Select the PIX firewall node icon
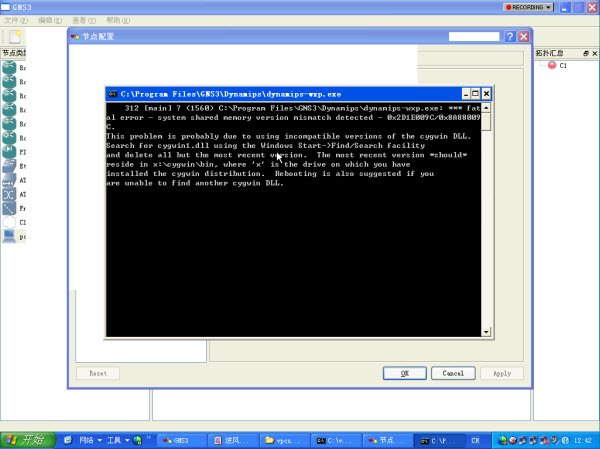The width and height of the screenshot is (600, 449). pos(9,152)
